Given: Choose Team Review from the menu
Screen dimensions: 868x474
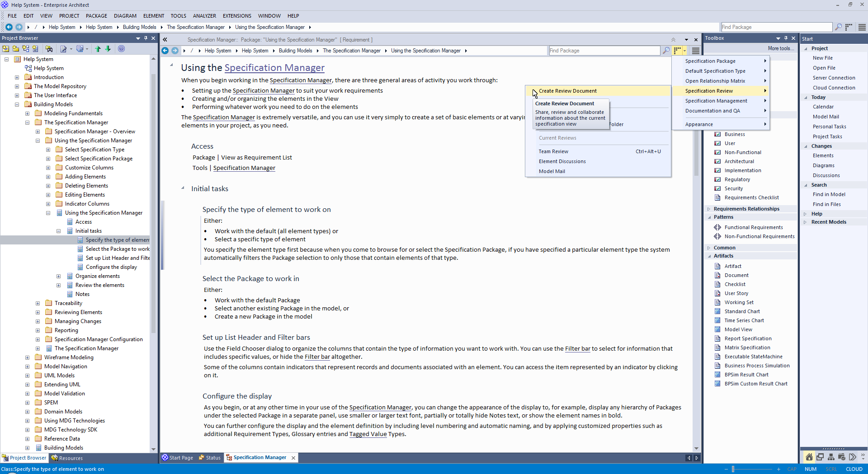Looking at the screenshot, I should click(x=553, y=151).
